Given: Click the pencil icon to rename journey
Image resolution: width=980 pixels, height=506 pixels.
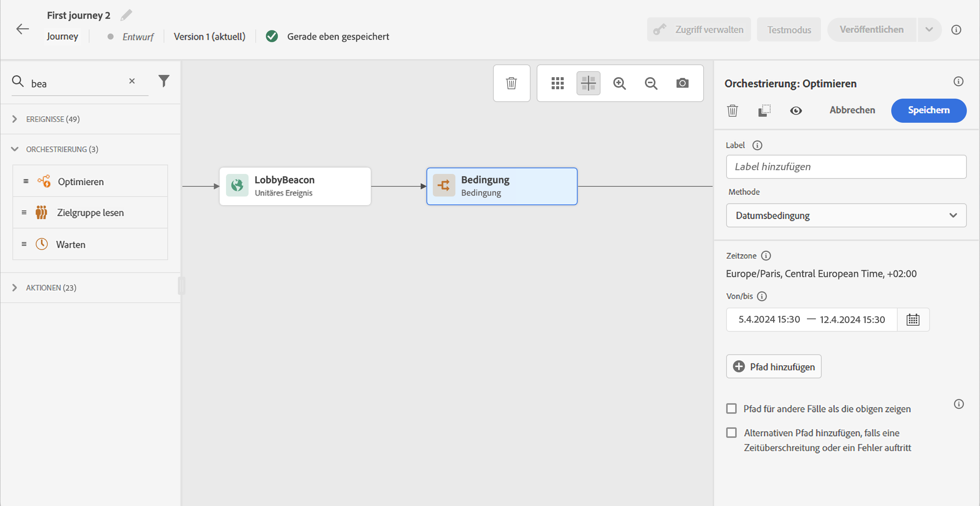Looking at the screenshot, I should (126, 15).
